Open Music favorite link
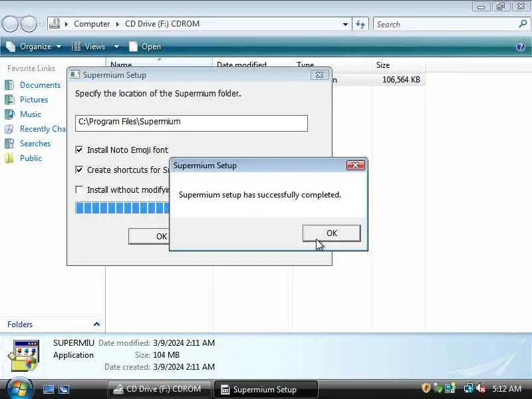532x399 pixels. pyautogui.click(x=31, y=114)
